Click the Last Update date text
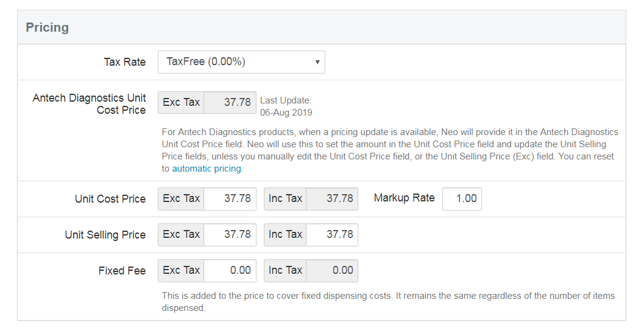 286,113
